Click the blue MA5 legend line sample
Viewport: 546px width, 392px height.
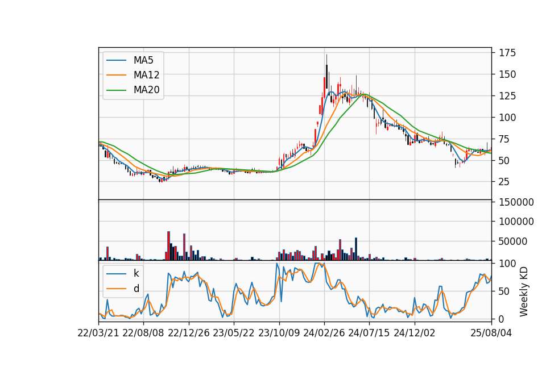coord(116,60)
